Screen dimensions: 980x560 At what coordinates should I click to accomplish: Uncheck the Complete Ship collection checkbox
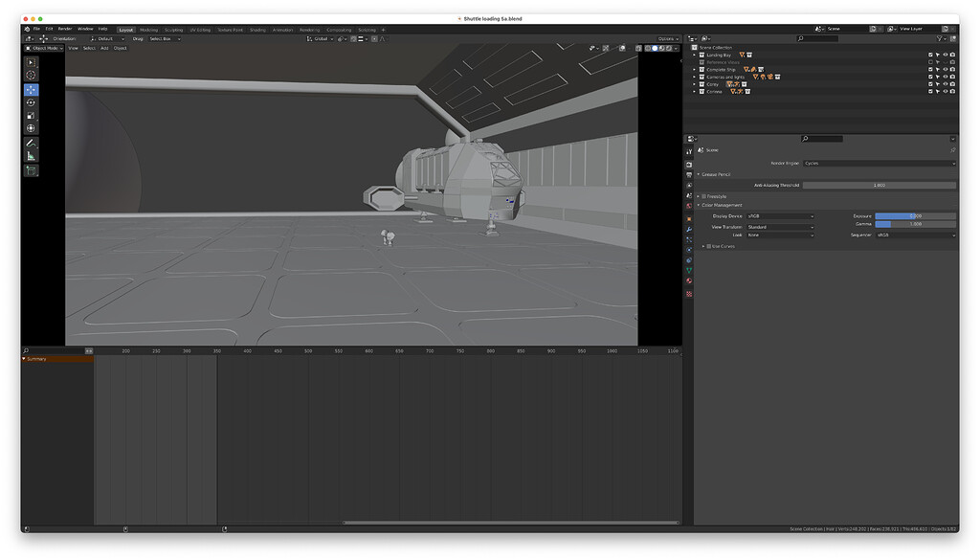930,69
